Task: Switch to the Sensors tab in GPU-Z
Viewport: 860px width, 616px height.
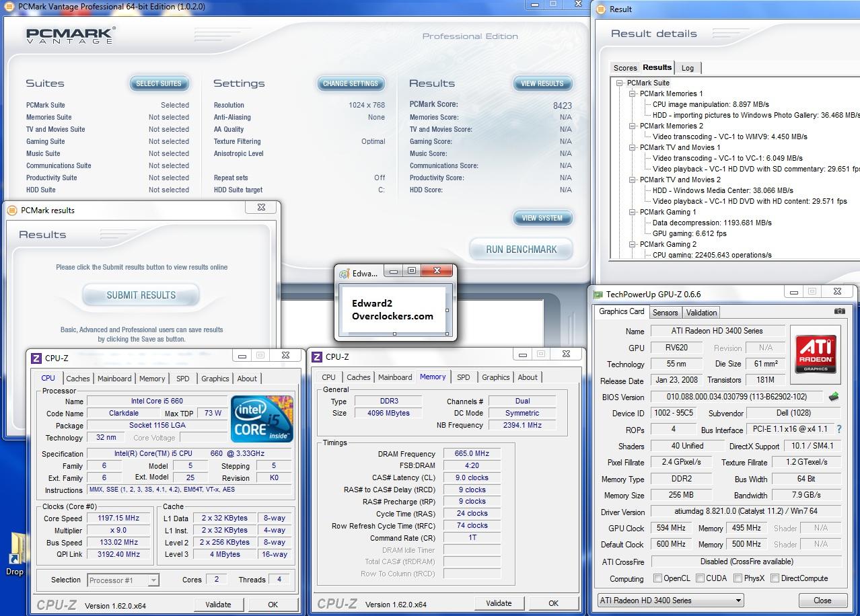Action: pos(665,312)
